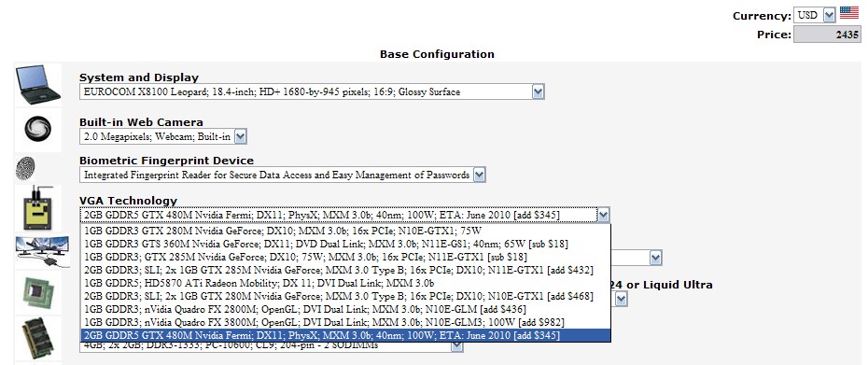
Task: Click the webcam lens icon
Action: [37, 130]
